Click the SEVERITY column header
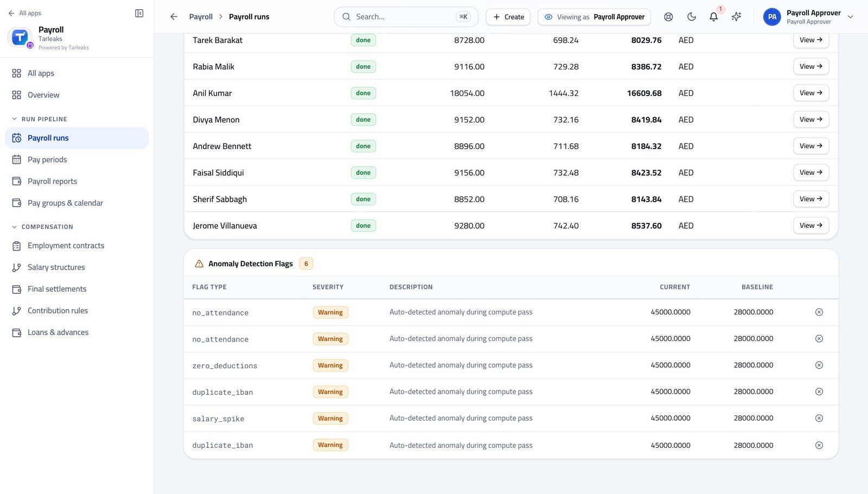This screenshot has height=494, width=868. tap(328, 287)
